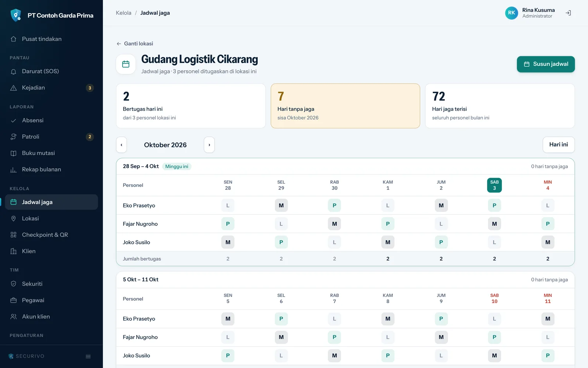The image size is (588, 368).
Task: Open Buku mutasi book item
Action: point(51,153)
